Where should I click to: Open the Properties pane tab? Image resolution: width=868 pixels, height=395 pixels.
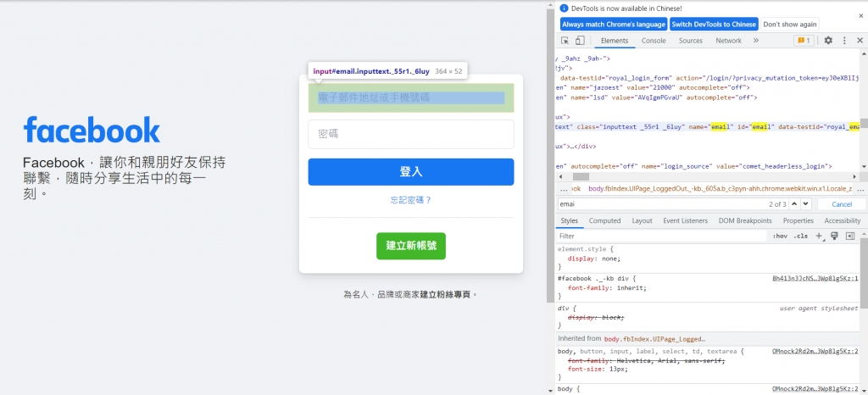[x=798, y=220]
